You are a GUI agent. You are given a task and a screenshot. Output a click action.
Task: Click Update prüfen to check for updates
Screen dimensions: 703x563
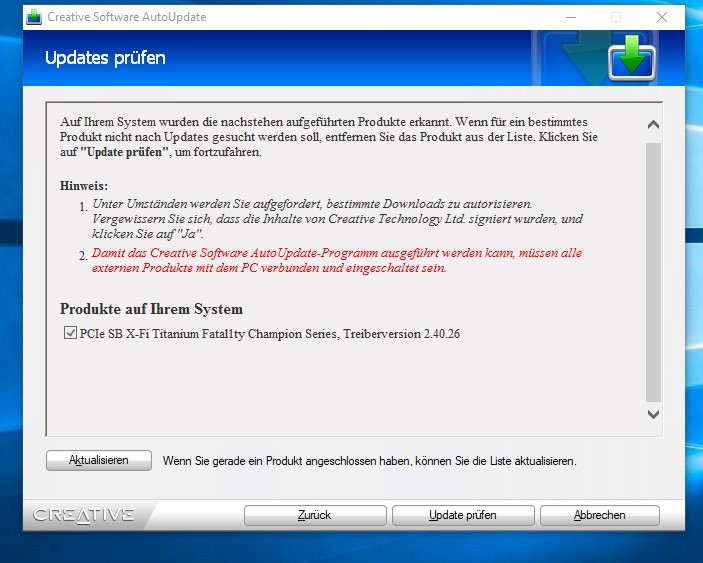463,515
